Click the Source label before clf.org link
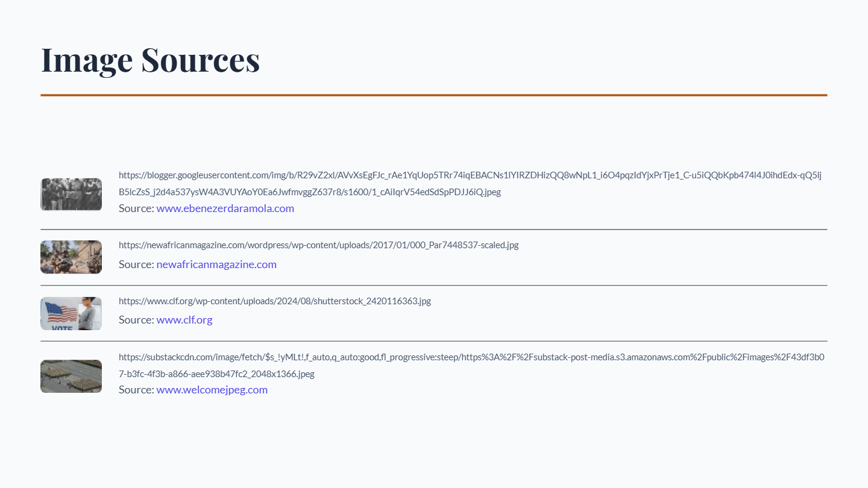 (x=136, y=320)
